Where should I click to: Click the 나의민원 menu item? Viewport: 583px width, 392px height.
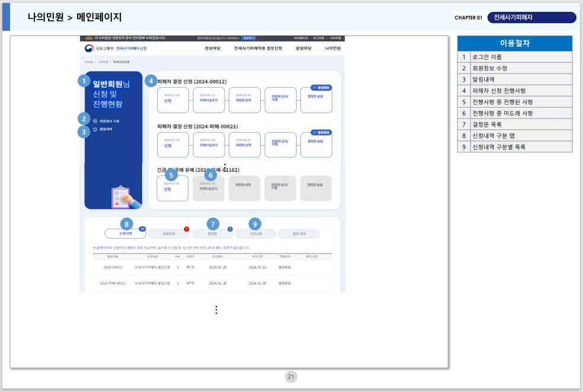coord(332,48)
